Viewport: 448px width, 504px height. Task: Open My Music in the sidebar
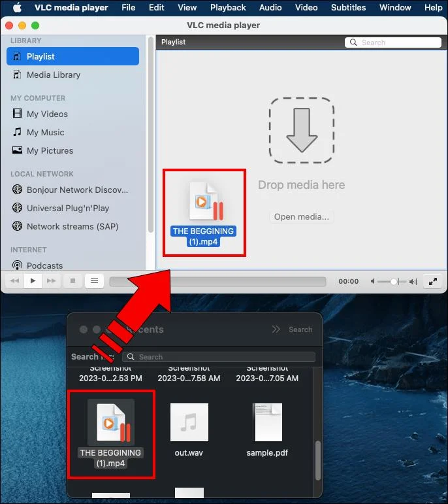pos(73,132)
